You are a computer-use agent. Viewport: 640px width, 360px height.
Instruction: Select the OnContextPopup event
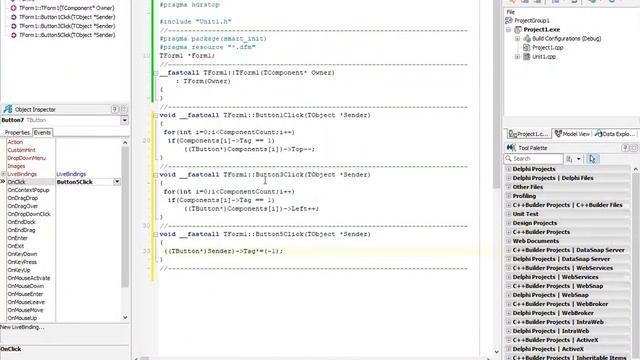(x=28, y=190)
